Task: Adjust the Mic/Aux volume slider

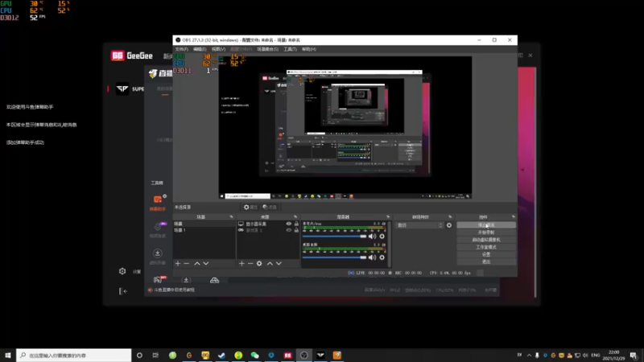Action: pos(334,237)
